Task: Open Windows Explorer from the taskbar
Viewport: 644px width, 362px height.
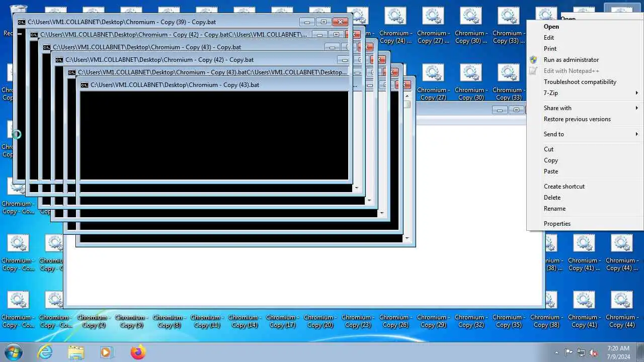Action: (76, 352)
